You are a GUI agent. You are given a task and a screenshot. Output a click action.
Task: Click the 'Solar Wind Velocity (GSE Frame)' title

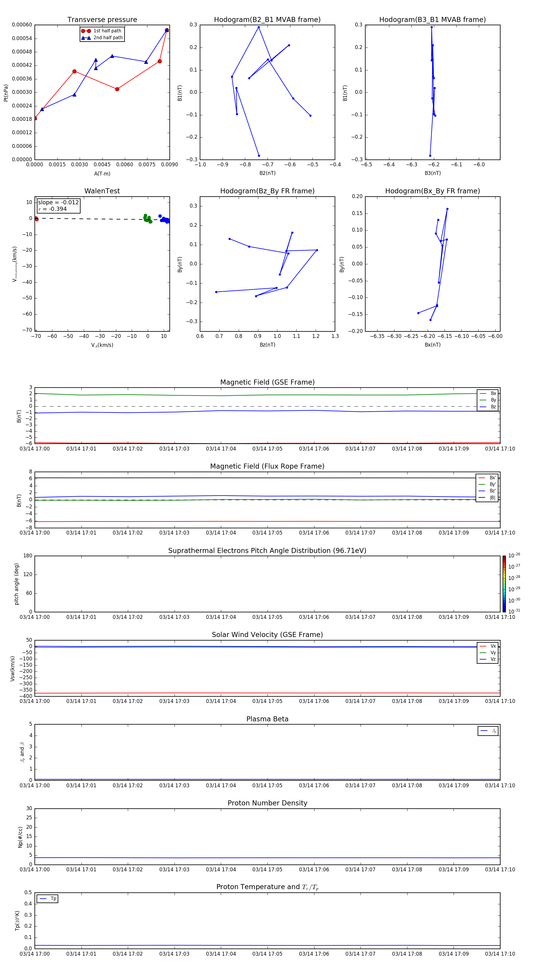click(x=267, y=635)
